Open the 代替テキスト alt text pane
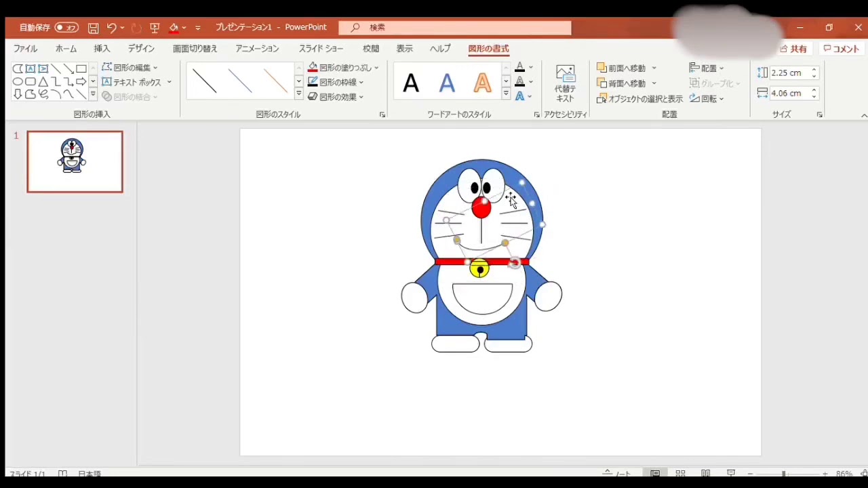 [565, 83]
